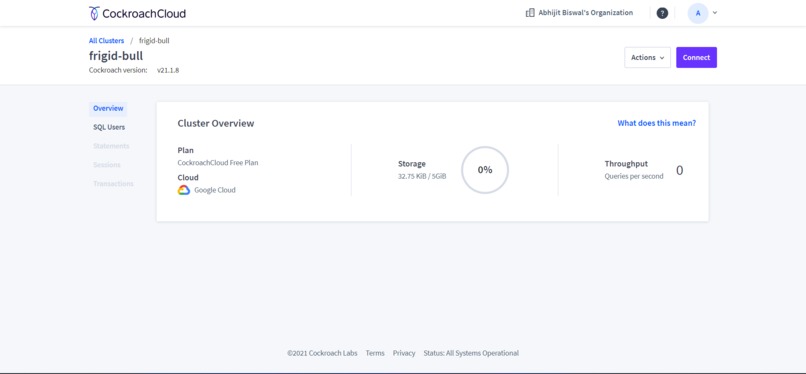Screen dimensions: 806x374
Task: Click the 32.75 KiB / 5GiB storage value
Action: 422,176
